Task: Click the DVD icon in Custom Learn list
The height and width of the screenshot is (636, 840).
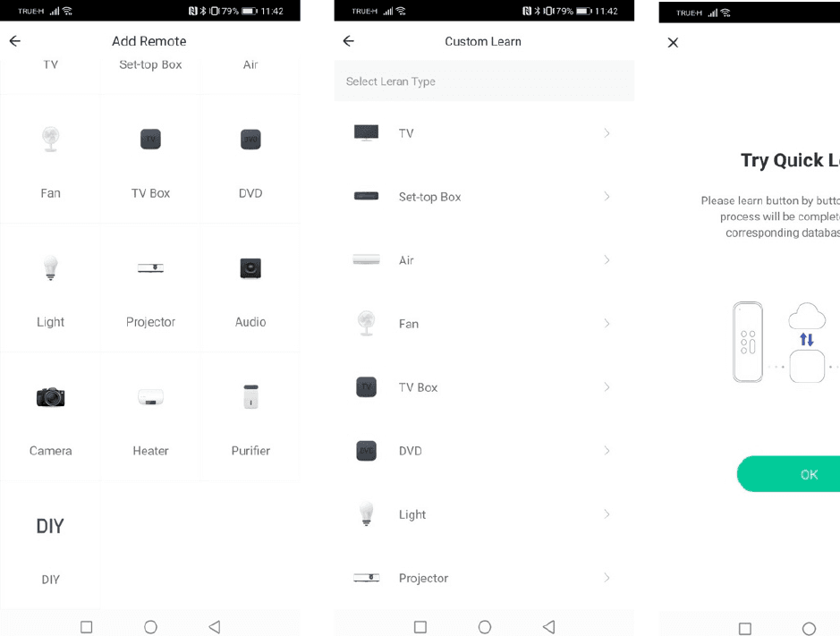Action: point(367,451)
